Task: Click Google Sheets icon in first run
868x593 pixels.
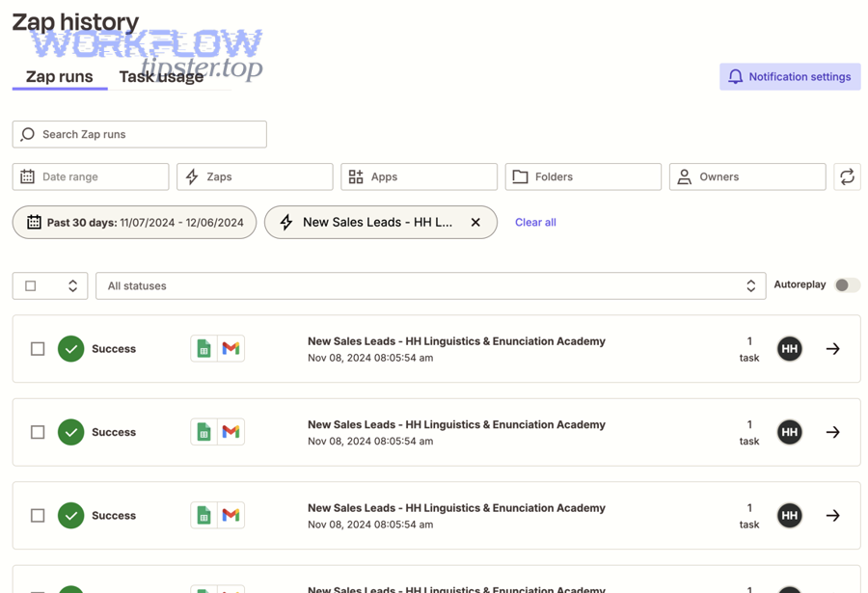Action: click(203, 349)
